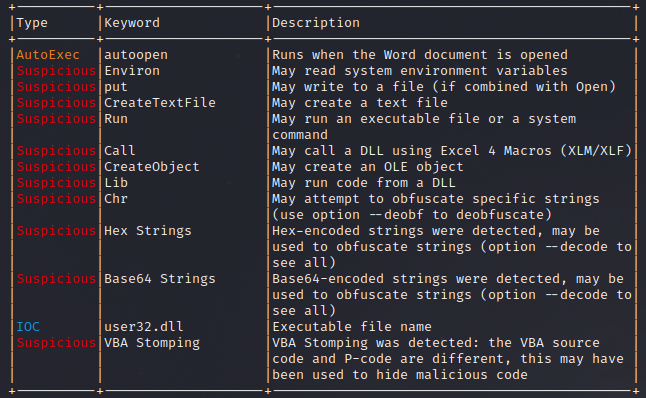Select the Base64 Strings keyword
The image size is (646, 398).
pos(160,279)
